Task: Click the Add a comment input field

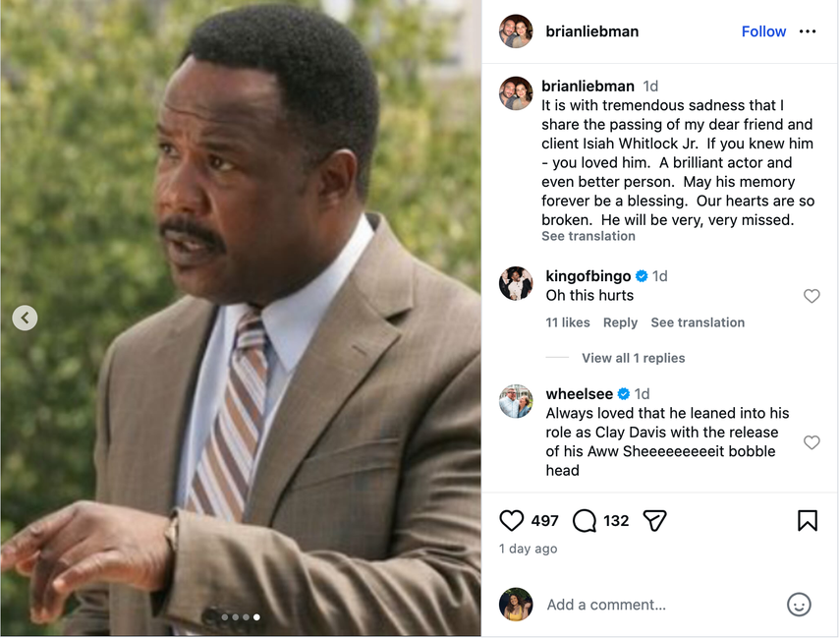Action: [x=606, y=604]
